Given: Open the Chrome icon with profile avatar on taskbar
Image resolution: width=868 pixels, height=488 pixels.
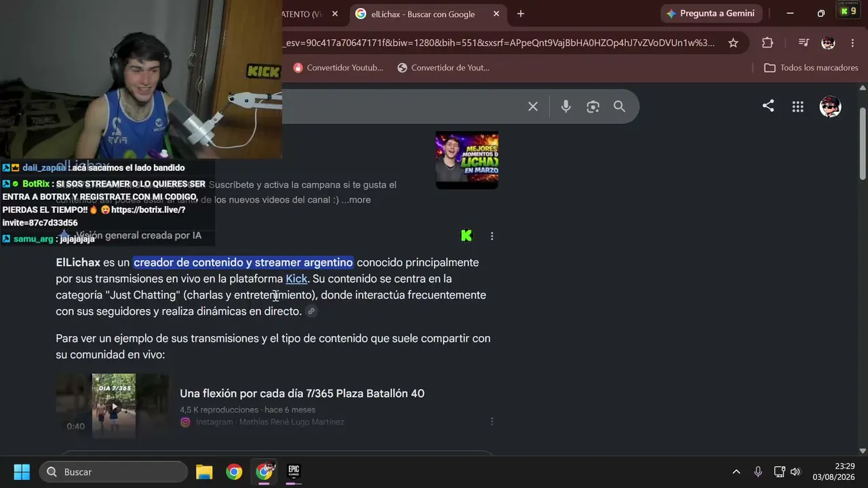Looking at the screenshot, I should 264,471.
